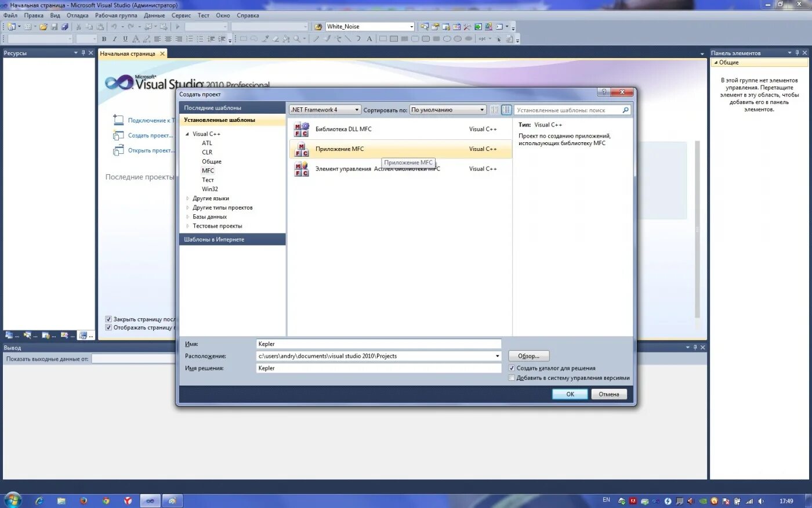Select the Библиотека DLL MFC template icon
812x508 pixels.
(301, 129)
